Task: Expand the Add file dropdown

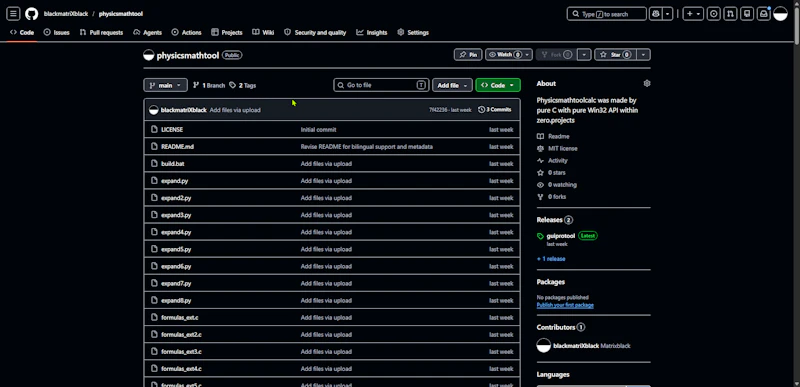Action: [x=452, y=85]
